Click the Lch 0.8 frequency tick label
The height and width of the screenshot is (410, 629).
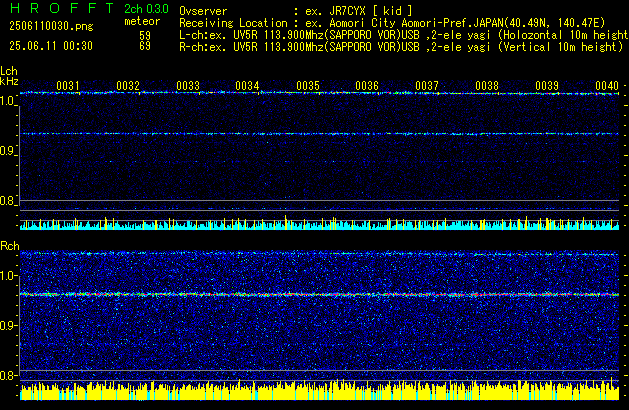(x=8, y=201)
